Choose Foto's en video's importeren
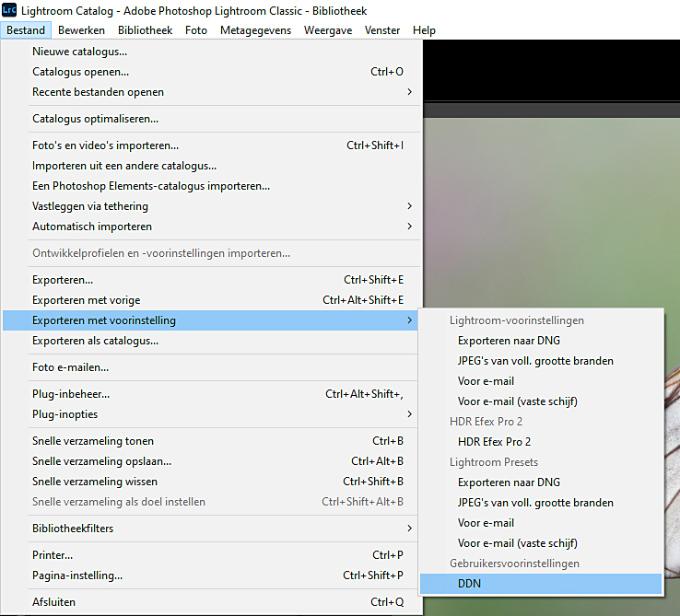The image size is (680, 616). pyautogui.click(x=105, y=145)
